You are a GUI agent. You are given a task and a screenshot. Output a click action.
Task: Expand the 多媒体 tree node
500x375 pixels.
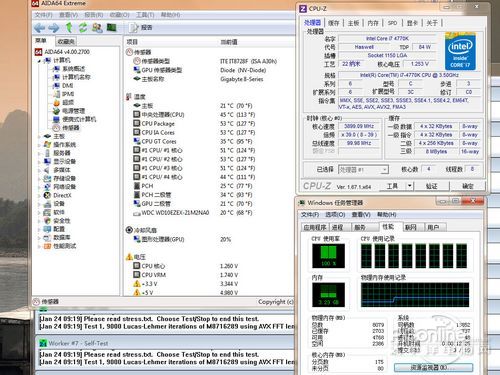coord(39,170)
